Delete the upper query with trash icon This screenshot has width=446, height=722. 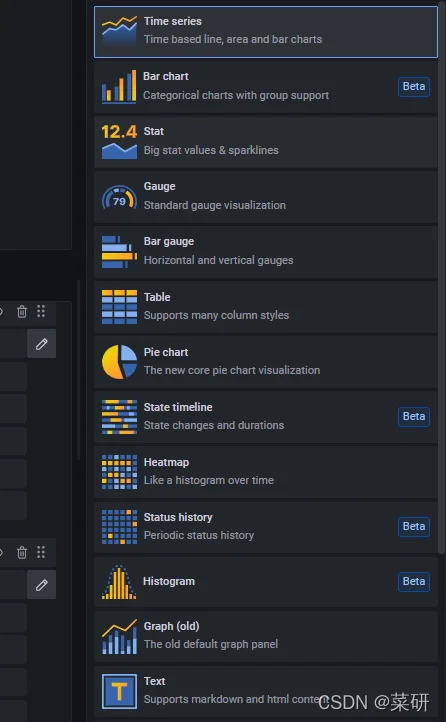click(22, 312)
